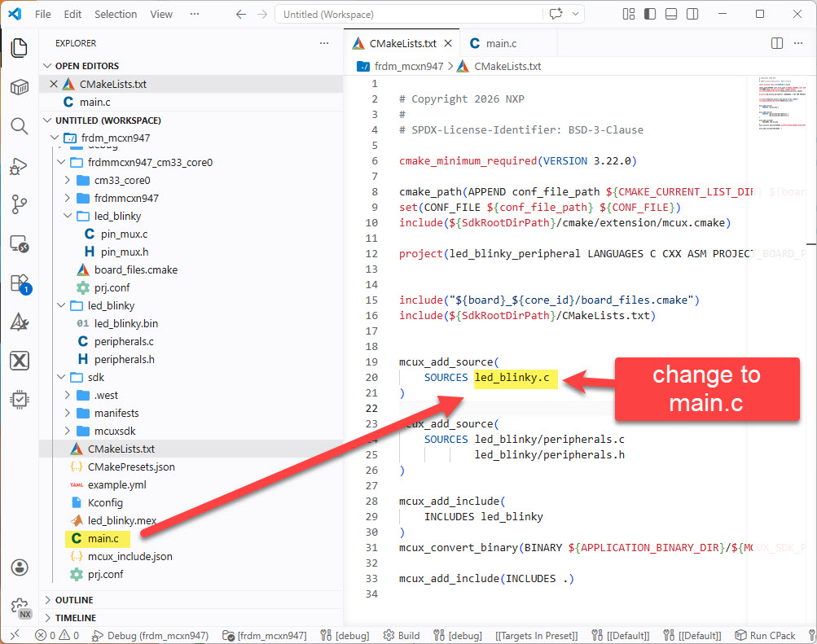
Task: Toggle the bottom panel visibility
Action: 670,14
